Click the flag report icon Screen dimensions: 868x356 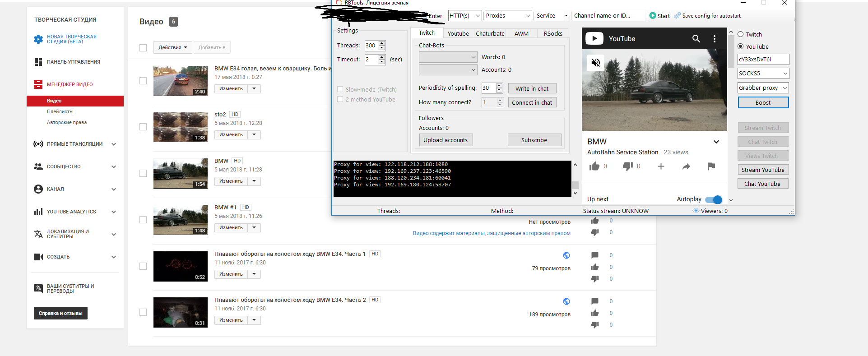(711, 166)
